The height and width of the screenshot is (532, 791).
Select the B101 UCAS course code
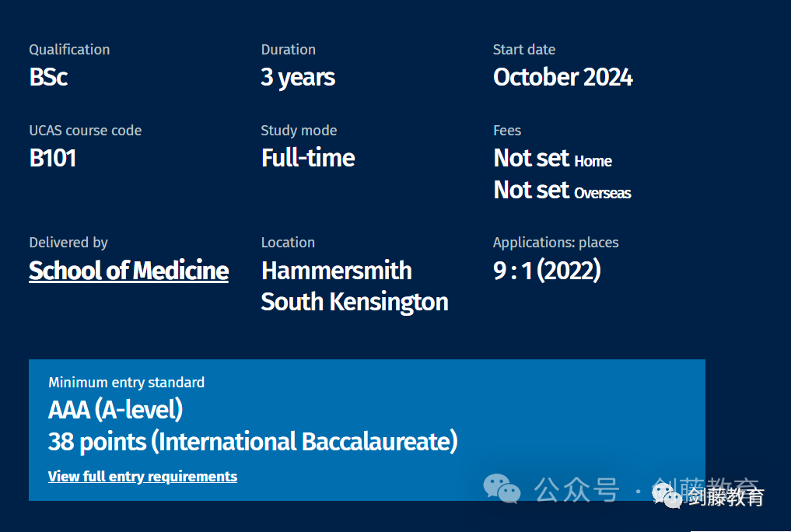52,158
